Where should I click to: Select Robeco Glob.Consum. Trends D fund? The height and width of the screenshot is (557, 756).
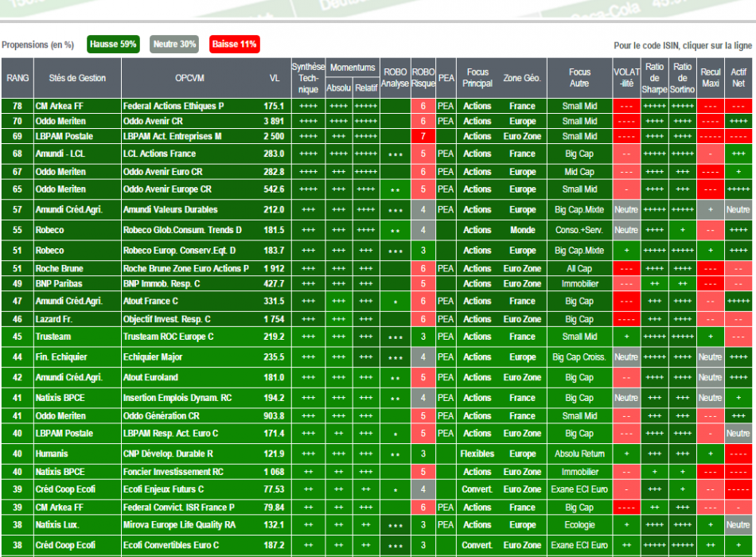pos(376,230)
